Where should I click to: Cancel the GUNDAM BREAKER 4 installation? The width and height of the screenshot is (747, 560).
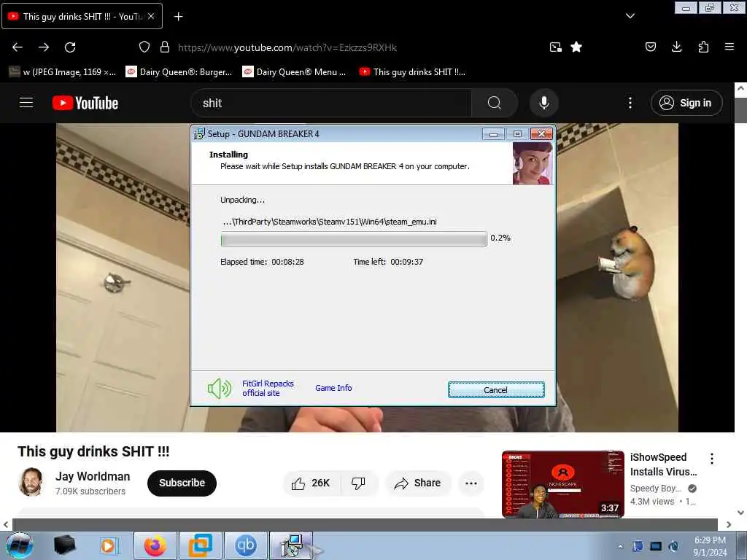tap(496, 389)
